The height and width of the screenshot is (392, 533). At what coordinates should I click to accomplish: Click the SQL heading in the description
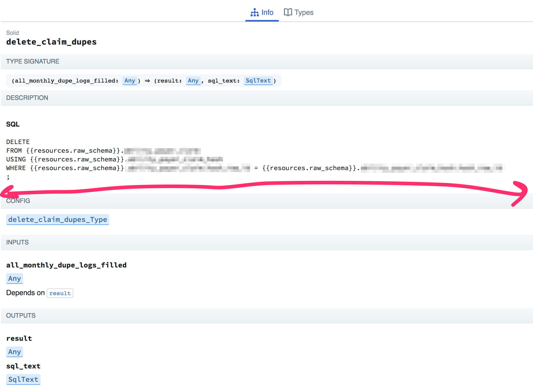click(x=13, y=124)
